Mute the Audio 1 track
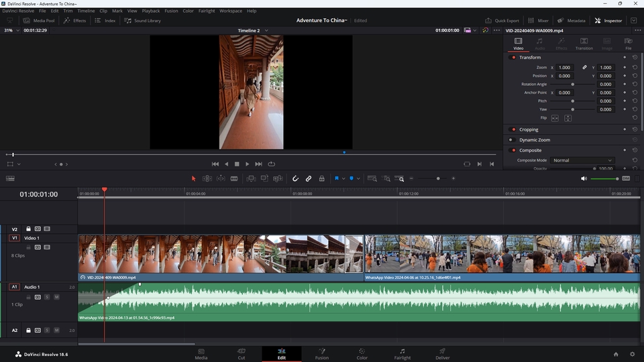 (x=56, y=296)
